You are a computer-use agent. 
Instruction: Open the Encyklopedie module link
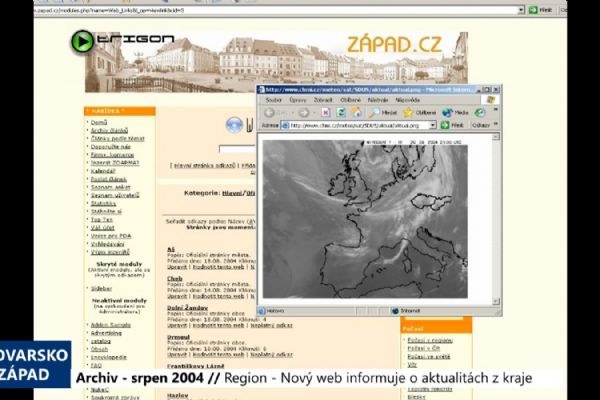coord(109,357)
